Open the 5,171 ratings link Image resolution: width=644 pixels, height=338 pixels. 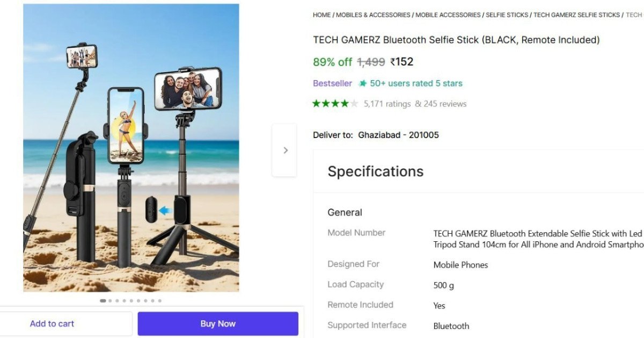point(387,104)
